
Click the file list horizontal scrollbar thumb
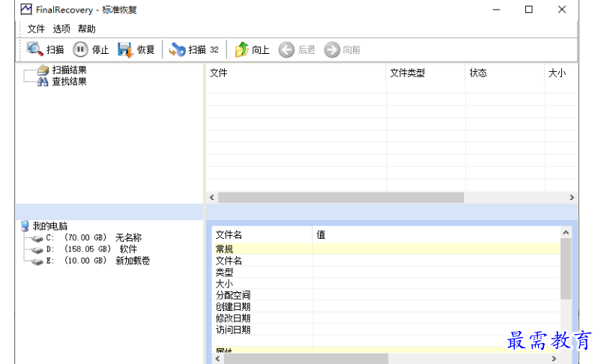[x=341, y=198]
